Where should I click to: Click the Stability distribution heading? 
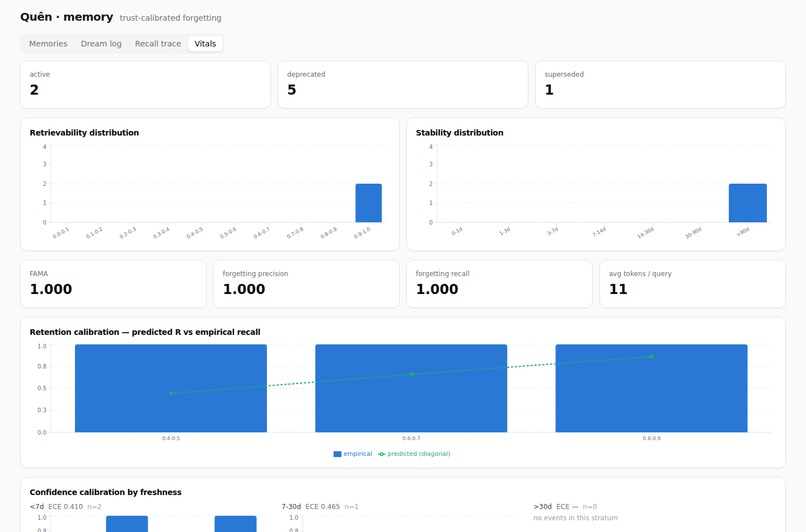point(460,133)
